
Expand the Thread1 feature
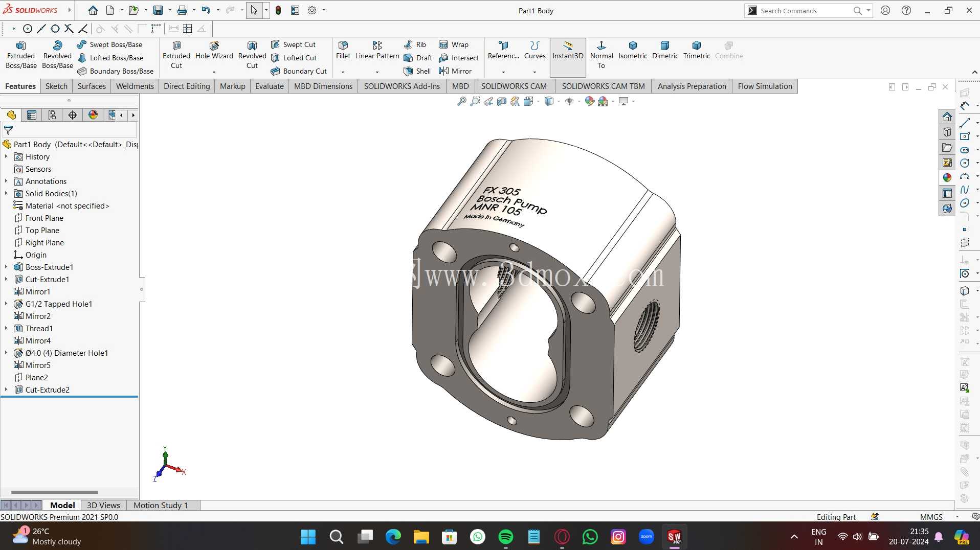coord(6,328)
